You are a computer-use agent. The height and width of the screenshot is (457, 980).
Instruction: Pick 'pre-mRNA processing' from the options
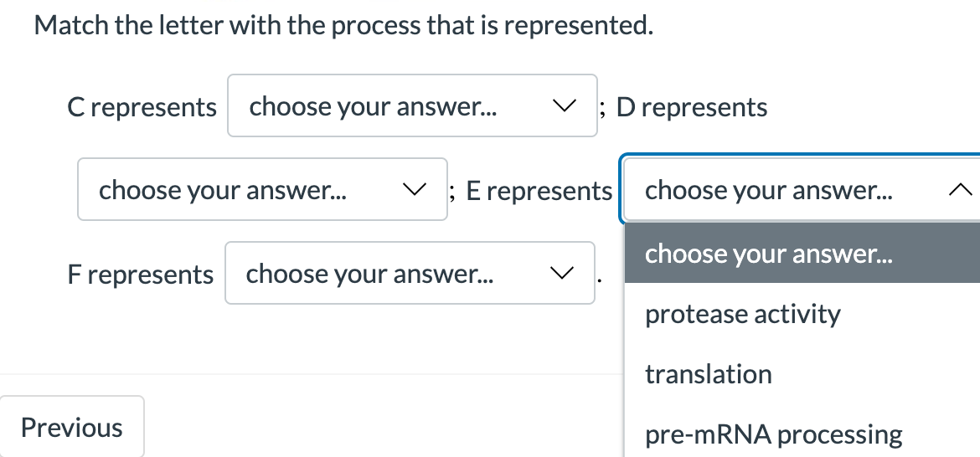pos(773,434)
